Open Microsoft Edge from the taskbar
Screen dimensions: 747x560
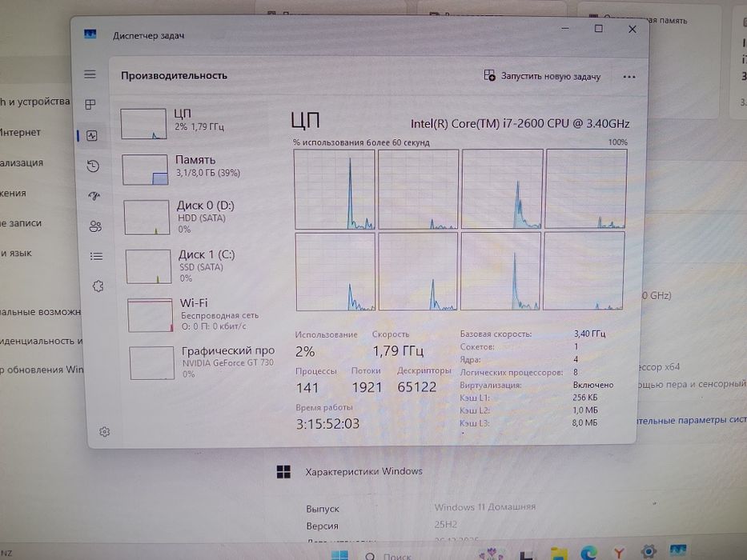[x=588, y=553]
